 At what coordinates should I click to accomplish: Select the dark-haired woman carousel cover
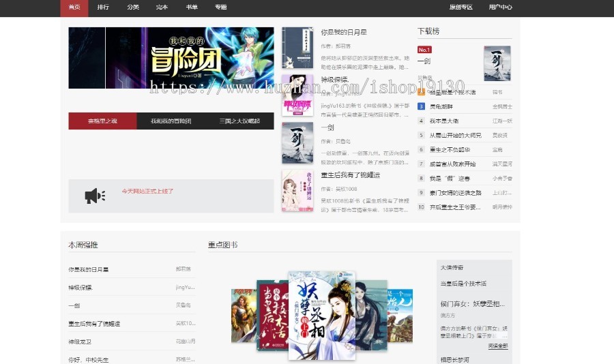(x=371, y=316)
